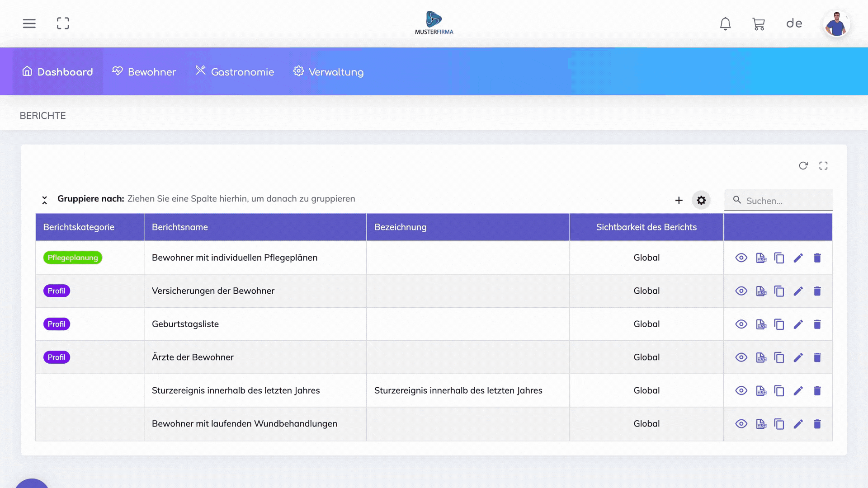Refresh the reports table
The height and width of the screenshot is (488, 868).
pos(803,166)
